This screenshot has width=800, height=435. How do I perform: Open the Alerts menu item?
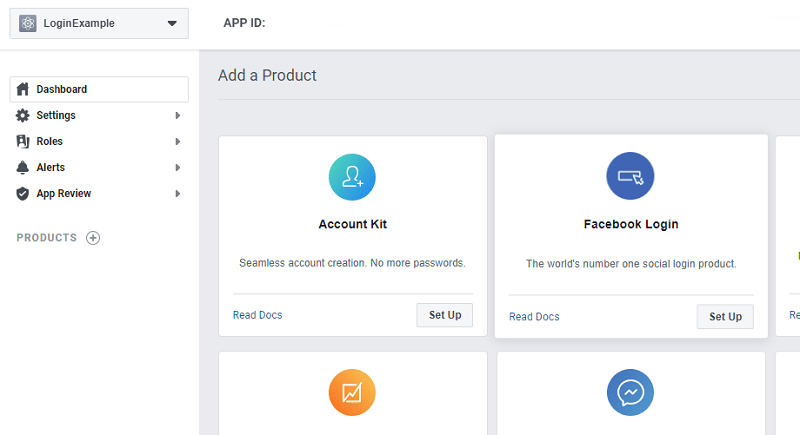tap(99, 167)
